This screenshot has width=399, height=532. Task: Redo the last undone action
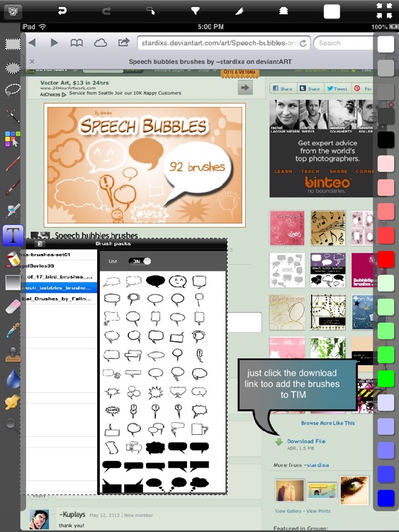[106, 11]
